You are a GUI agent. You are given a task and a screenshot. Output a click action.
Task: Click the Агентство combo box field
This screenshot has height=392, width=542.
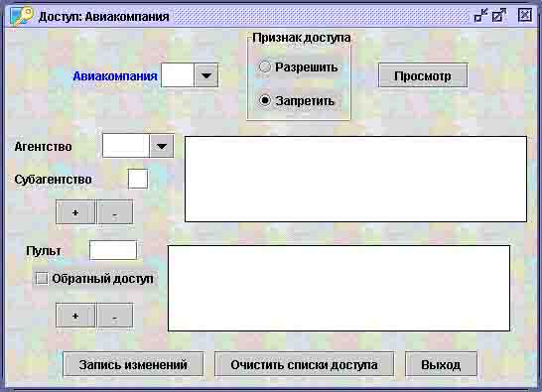click(x=126, y=146)
